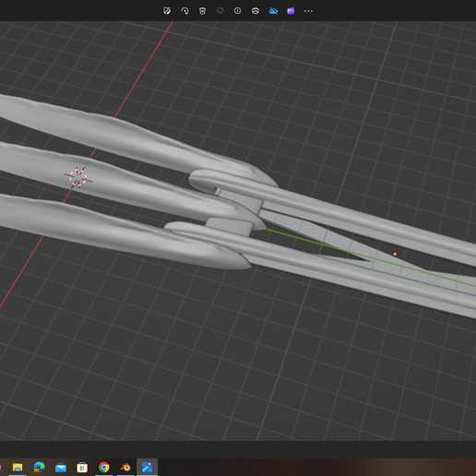The width and height of the screenshot is (476, 476).
Task: Open the Clipchamp video editor icon
Action: coord(291,11)
